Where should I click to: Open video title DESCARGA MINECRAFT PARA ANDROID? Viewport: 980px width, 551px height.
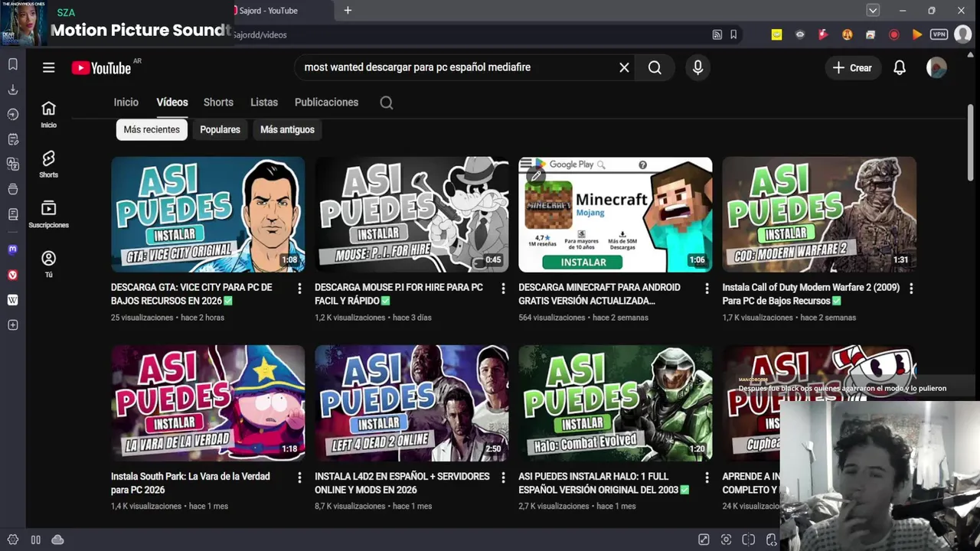pos(599,294)
